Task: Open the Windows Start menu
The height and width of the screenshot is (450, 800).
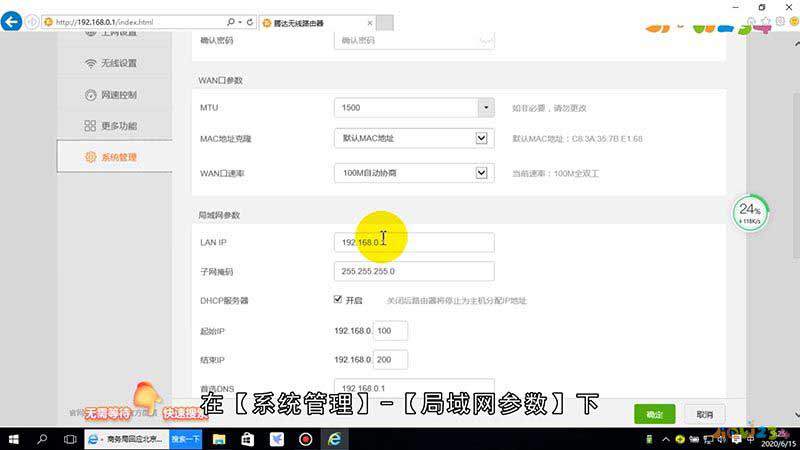Action: coord(14,439)
